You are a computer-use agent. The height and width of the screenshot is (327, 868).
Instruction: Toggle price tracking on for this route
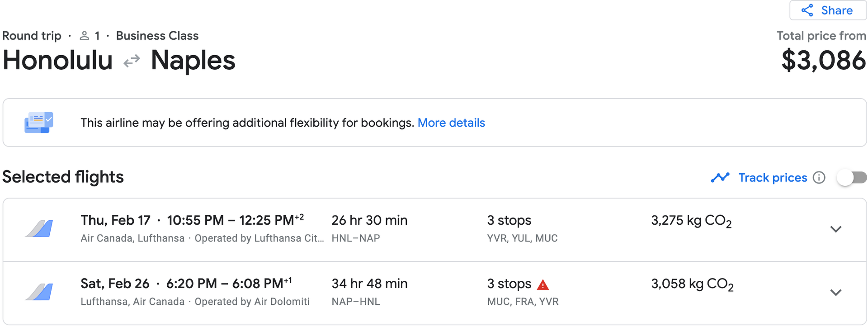851,178
